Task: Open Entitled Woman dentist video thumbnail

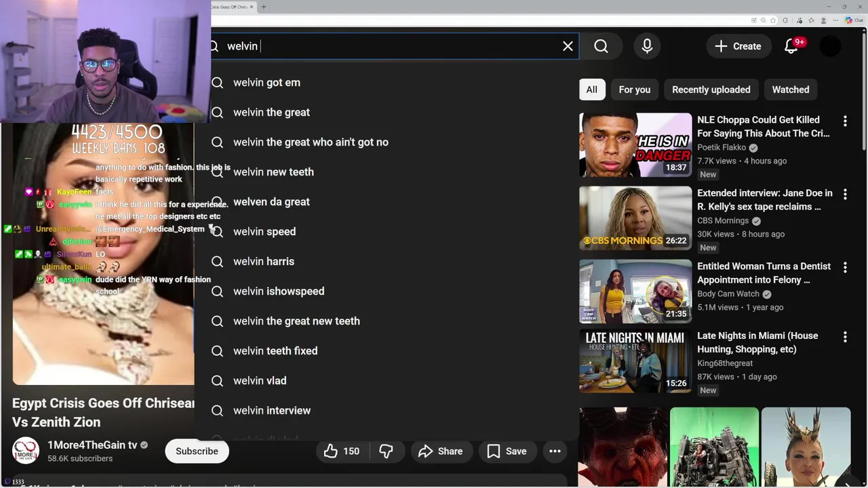Action: pyautogui.click(x=635, y=291)
